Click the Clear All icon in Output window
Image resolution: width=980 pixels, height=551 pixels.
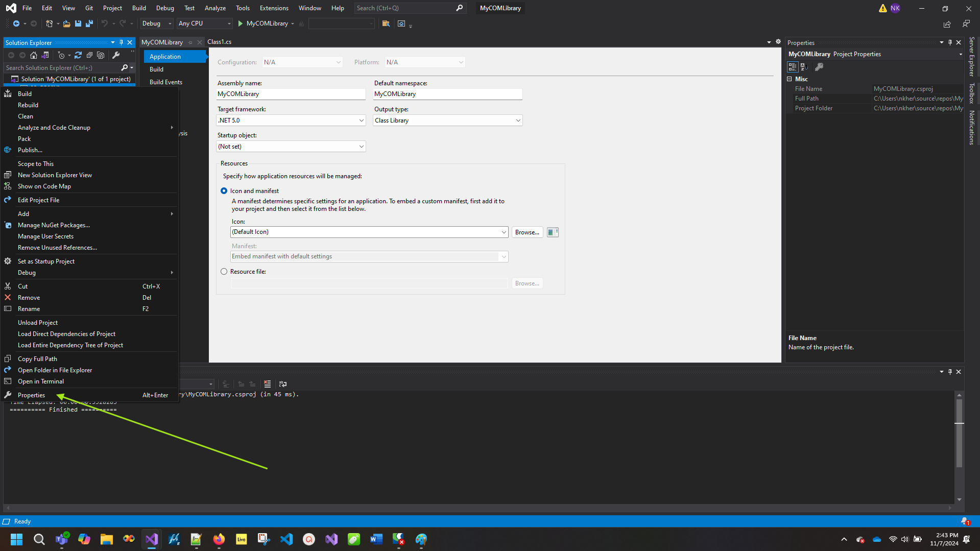pyautogui.click(x=267, y=384)
